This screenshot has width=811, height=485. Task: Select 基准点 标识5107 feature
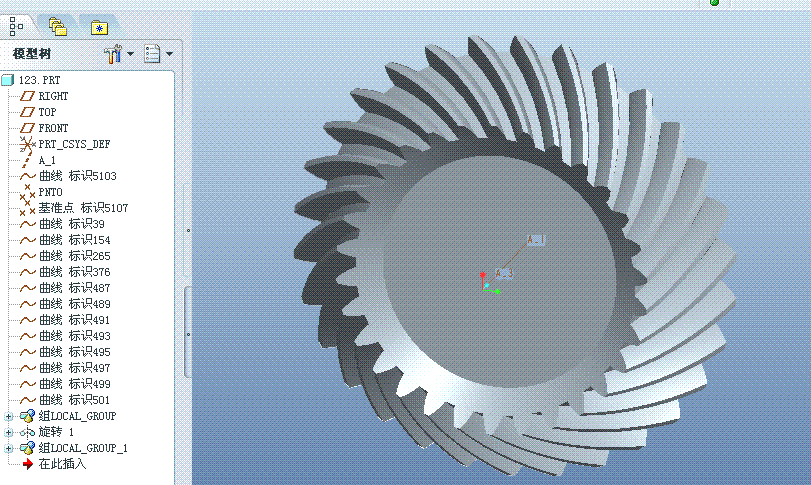(83, 208)
